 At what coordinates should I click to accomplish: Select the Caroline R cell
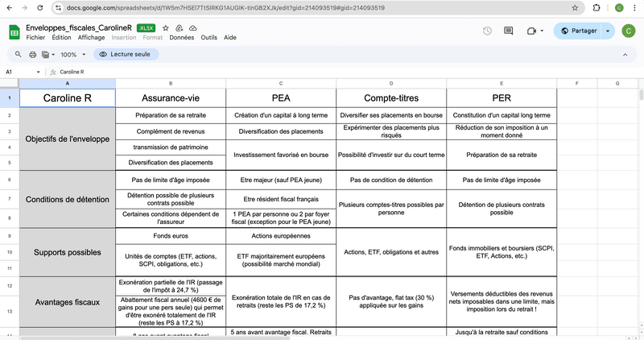[68, 98]
